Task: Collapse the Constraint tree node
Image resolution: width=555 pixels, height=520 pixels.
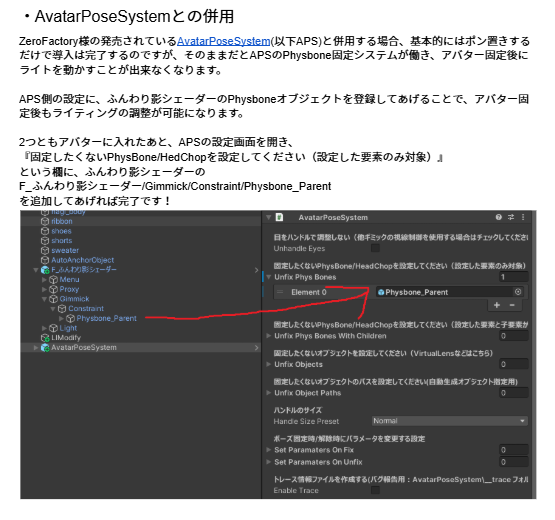Action: [x=53, y=309]
